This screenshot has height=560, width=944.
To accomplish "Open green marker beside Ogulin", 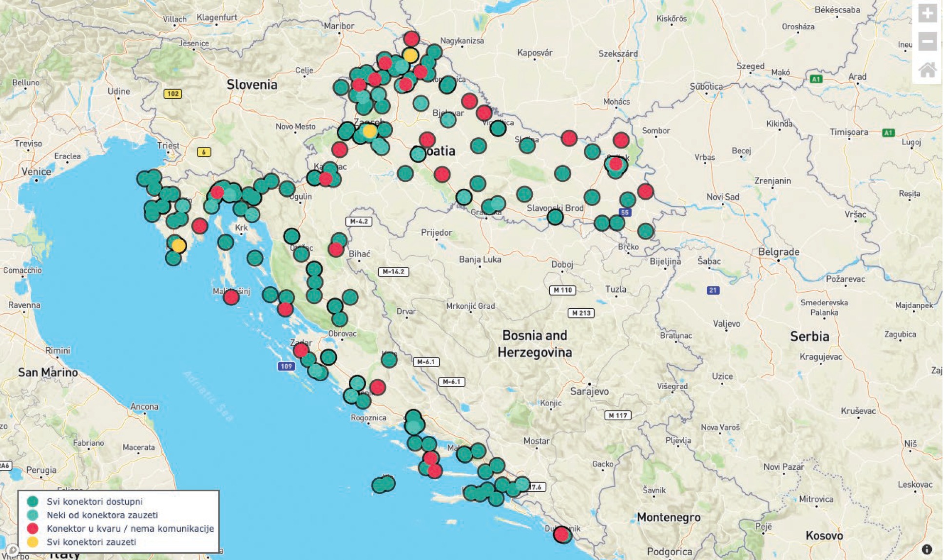I will 287,188.
